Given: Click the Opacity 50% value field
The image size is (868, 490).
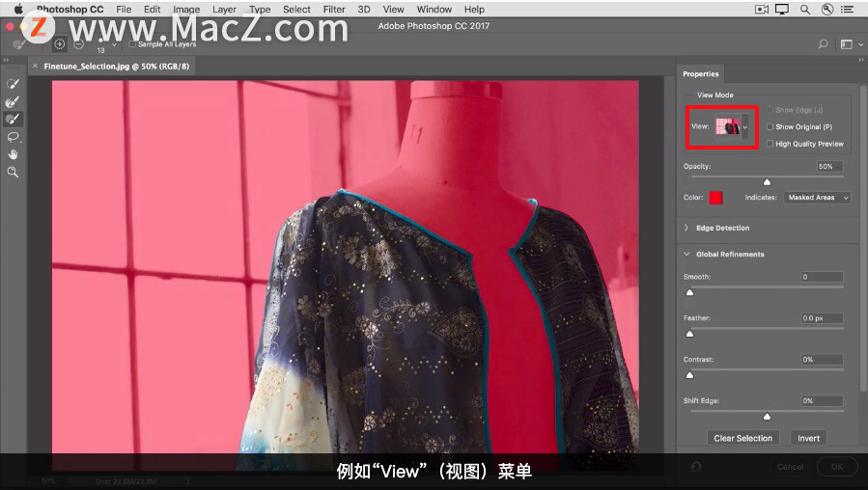Looking at the screenshot, I should (x=829, y=167).
